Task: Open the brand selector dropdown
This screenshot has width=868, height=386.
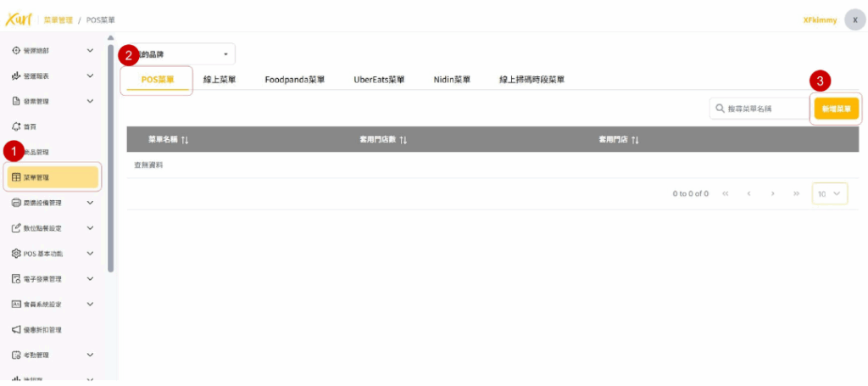Action: [x=225, y=54]
